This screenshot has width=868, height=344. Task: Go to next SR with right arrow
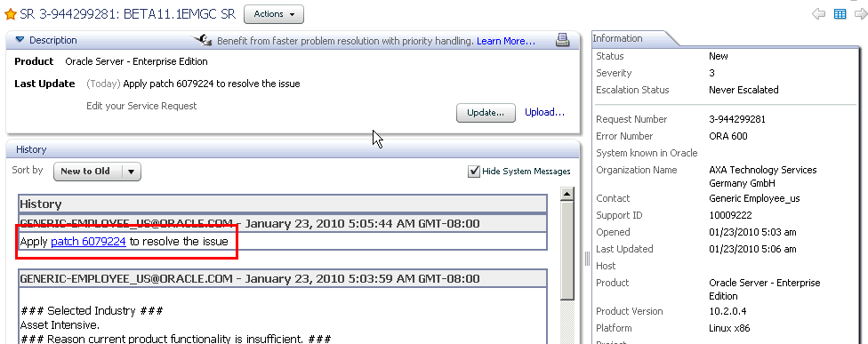pos(861,14)
